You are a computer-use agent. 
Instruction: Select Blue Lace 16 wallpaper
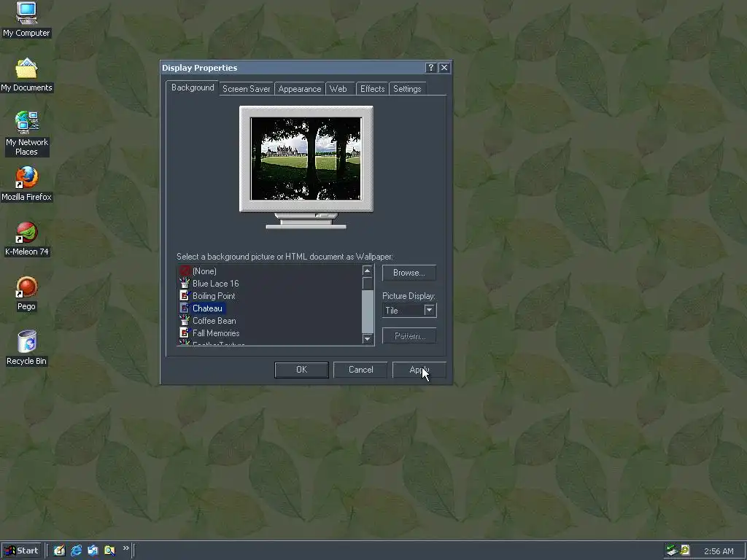tap(215, 284)
